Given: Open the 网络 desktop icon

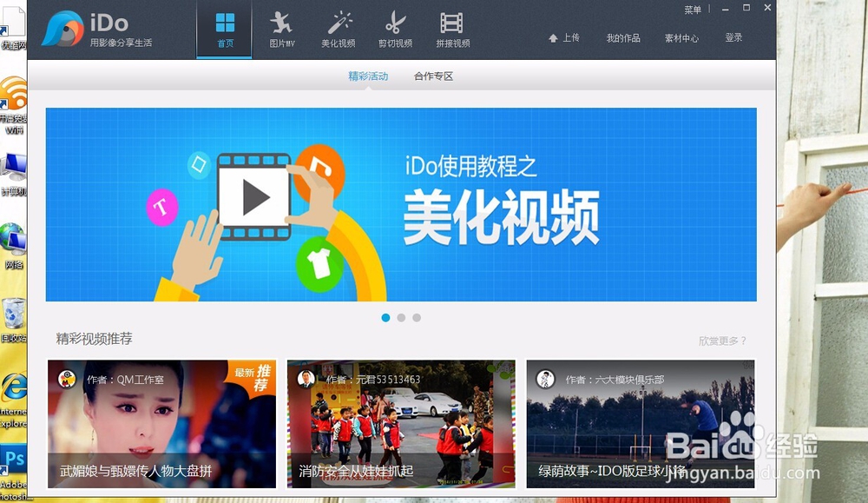Looking at the screenshot, I should 13,247.
